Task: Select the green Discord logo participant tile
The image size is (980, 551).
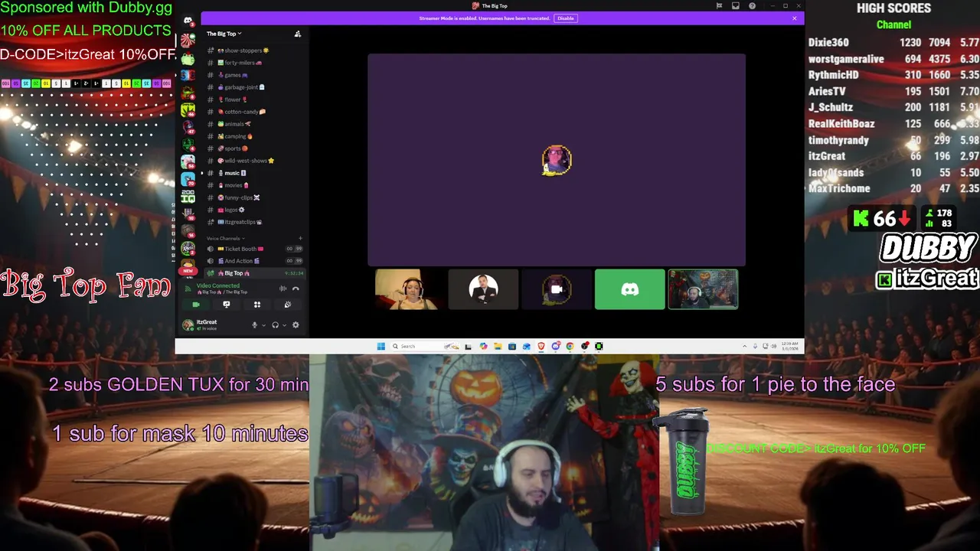Action: (x=630, y=289)
